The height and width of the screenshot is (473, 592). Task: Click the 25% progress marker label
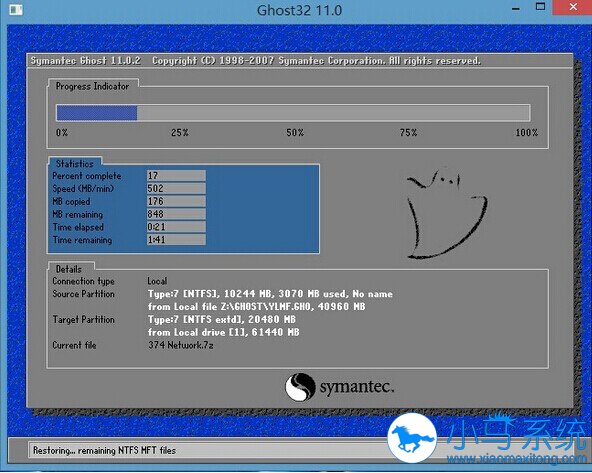(180, 133)
